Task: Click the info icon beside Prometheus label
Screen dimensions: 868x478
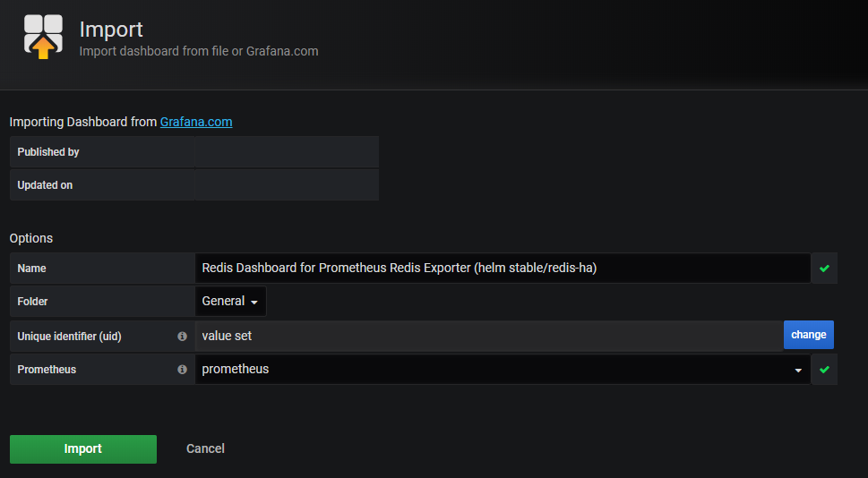Action: pyautogui.click(x=182, y=370)
